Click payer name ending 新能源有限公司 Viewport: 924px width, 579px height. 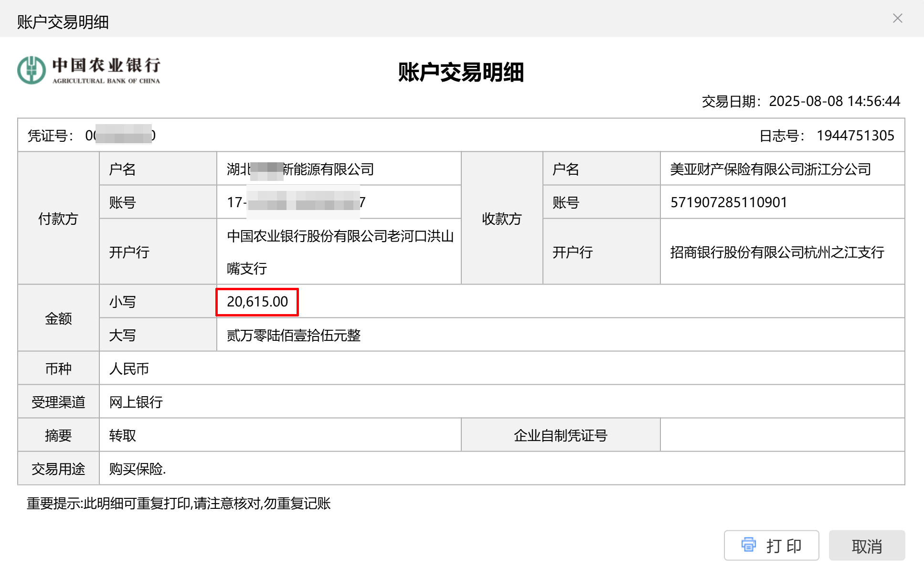[300, 169]
